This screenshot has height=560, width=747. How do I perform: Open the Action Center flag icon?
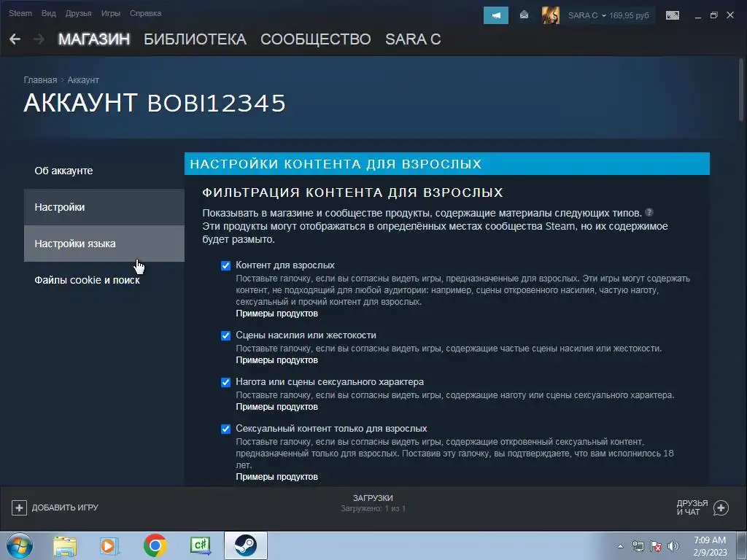click(x=656, y=546)
